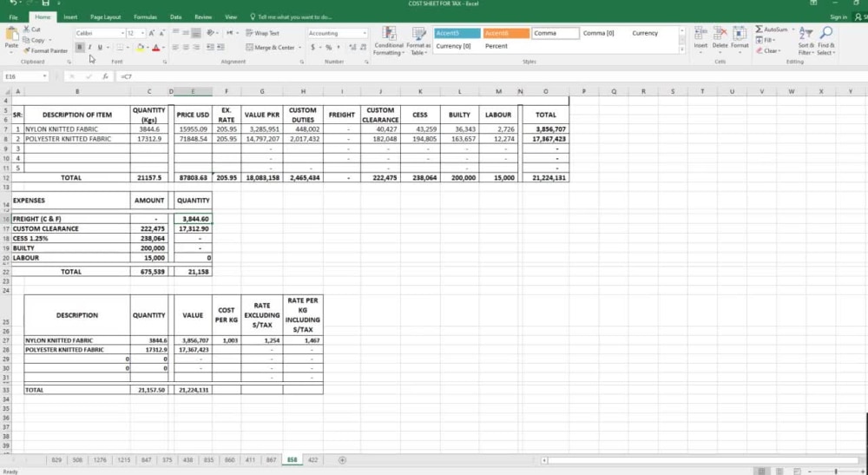Increase font size with the larger A icon
868x475 pixels.
(x=151, y=33)
